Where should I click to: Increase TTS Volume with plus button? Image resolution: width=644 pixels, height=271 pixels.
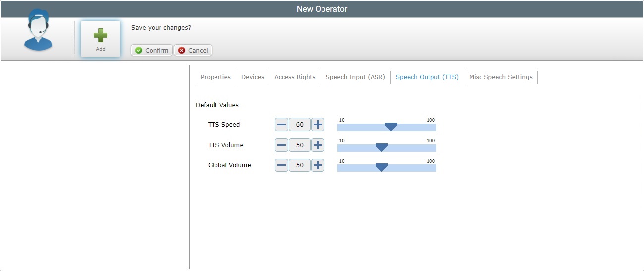(318, 145)
